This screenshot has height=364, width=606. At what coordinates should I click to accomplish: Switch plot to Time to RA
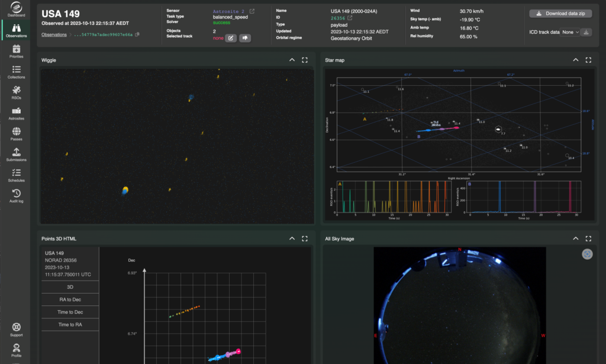[x=70, y=324]
